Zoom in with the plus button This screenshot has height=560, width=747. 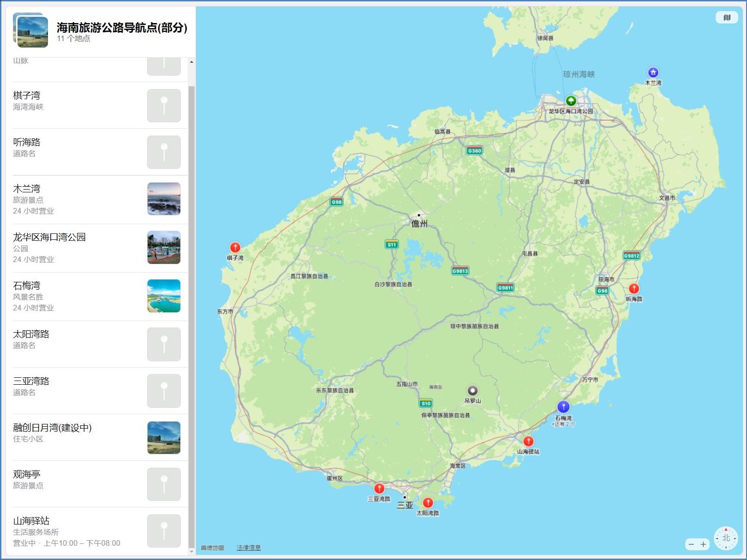pyautogui.click(x=703, y=544)
